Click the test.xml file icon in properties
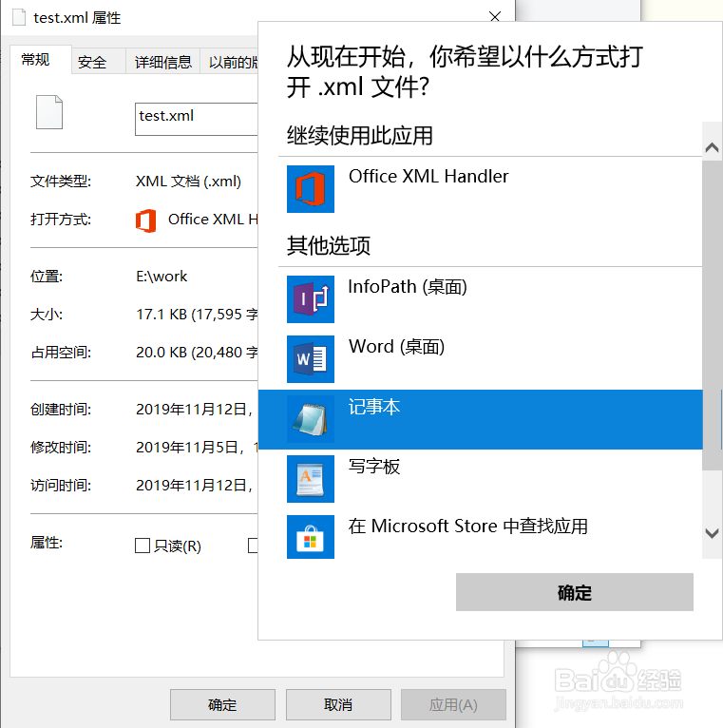The height and width of the screenshot is (728, 723). [49, 112]
